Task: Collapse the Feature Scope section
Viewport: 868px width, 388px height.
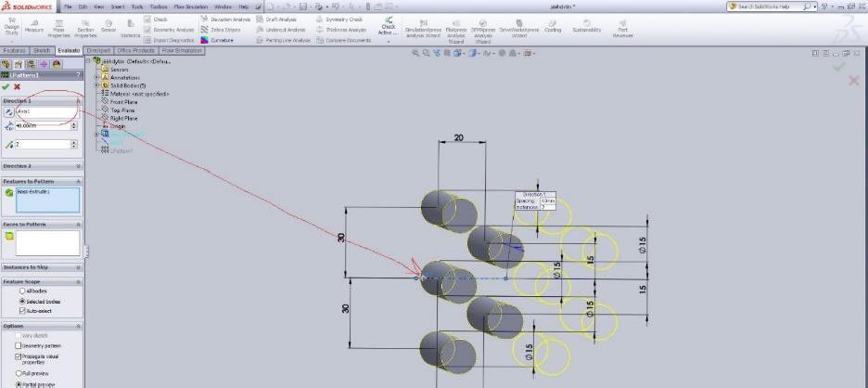Action: coord(78,282)
